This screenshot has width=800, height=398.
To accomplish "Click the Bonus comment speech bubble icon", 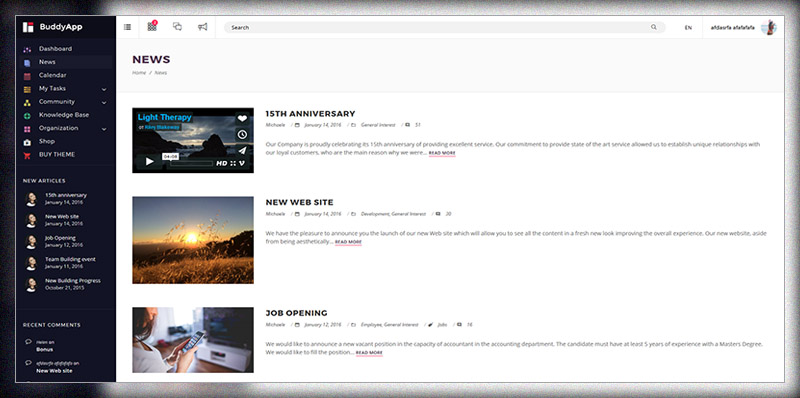I will 28,342.
